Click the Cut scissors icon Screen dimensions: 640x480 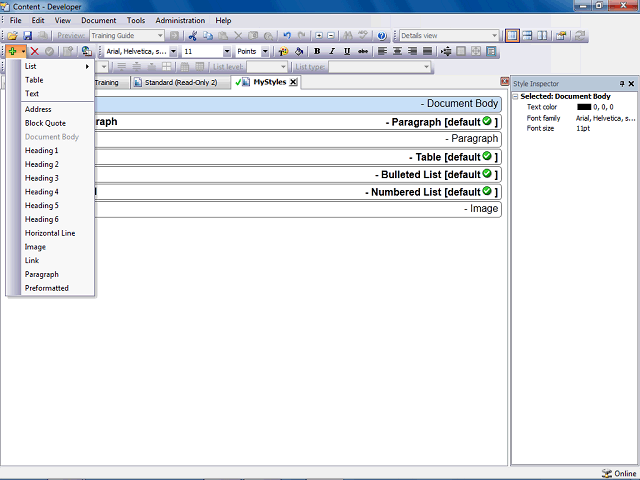coord(193,36)
